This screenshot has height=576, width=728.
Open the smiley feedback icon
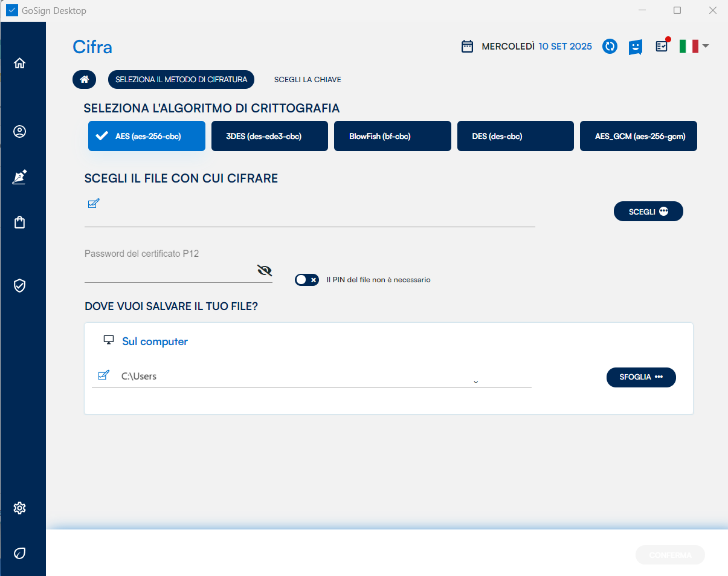point(635,47)
